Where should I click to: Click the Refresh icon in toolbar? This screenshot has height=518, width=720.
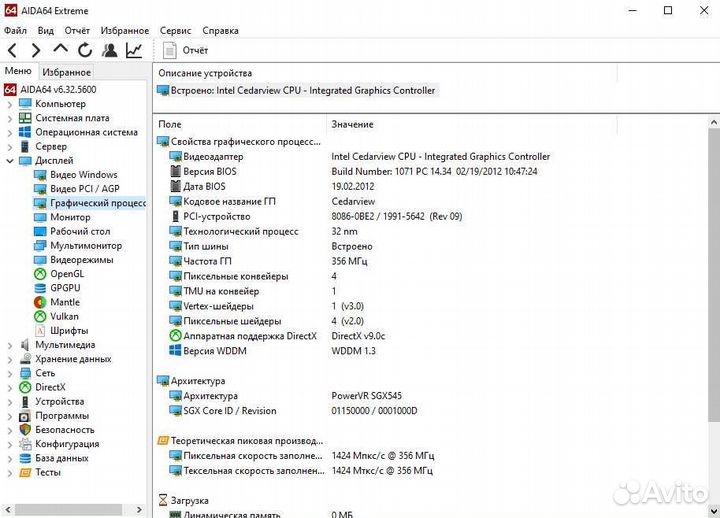(x=85, y=50)
